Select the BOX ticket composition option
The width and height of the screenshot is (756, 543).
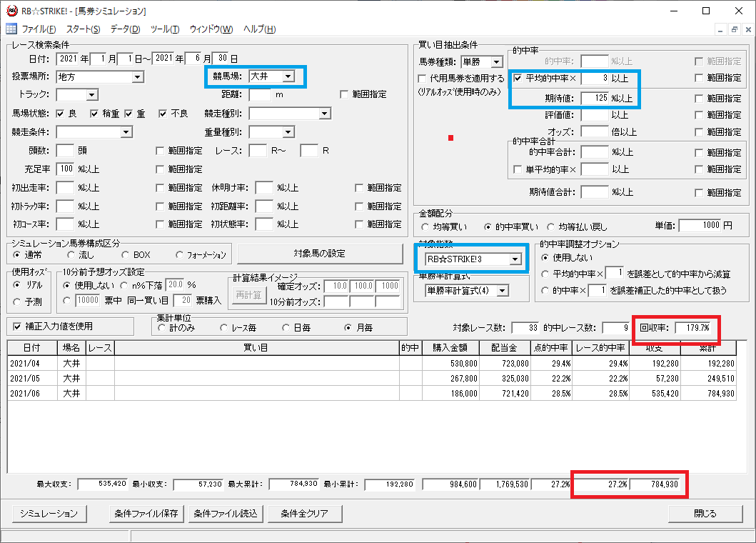pos(126,255)
